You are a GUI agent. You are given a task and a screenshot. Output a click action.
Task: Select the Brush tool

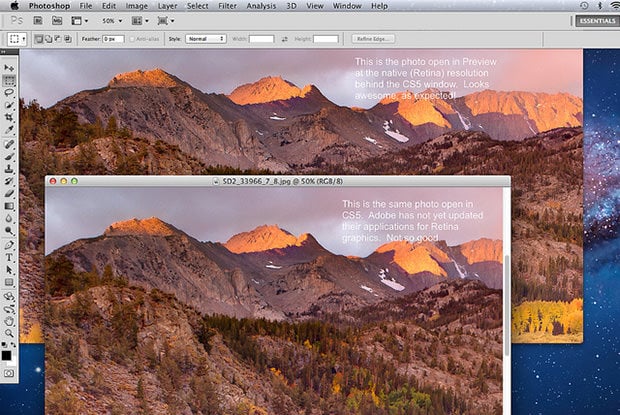[x=9, y=157]
